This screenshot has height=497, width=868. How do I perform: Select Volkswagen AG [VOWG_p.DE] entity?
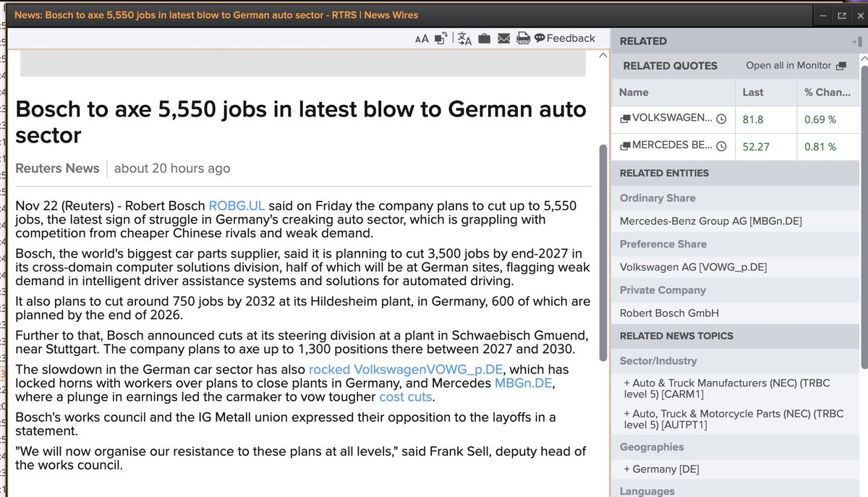click(x=693, y=267)
